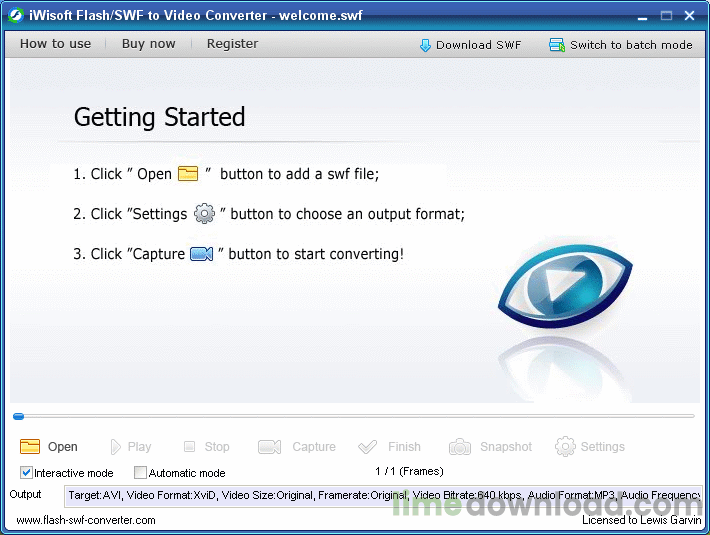Click the "Licensed to Lewis Garvin" text
Screen dimensions: 710x535
642,520
